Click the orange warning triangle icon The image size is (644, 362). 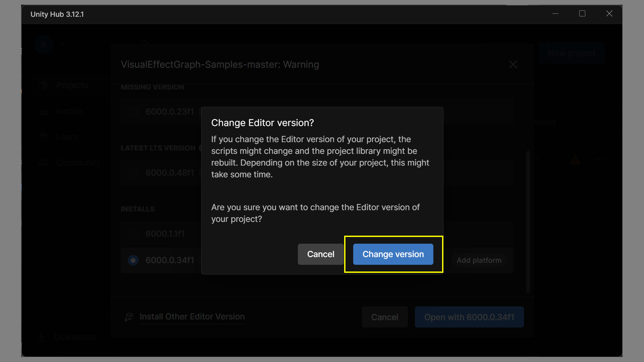click(575, 160)
